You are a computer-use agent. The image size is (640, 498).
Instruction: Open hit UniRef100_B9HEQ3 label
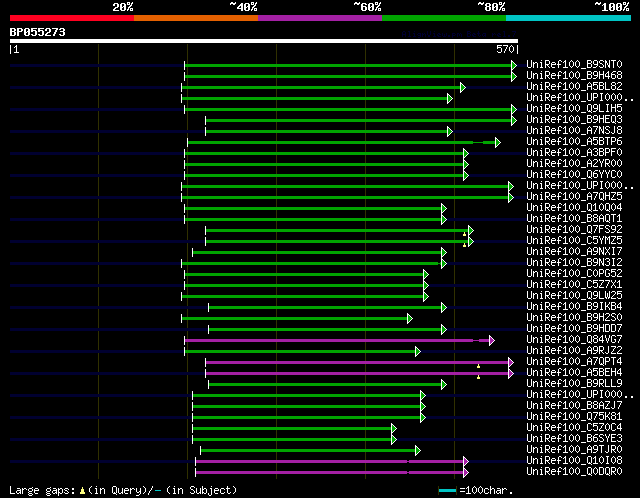[574, 120]
